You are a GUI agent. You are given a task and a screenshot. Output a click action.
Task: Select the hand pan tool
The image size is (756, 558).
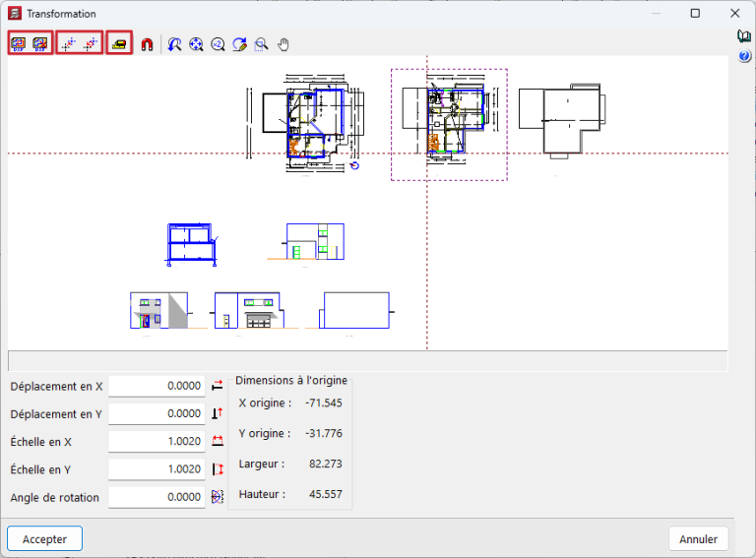[x=283, y=44]
